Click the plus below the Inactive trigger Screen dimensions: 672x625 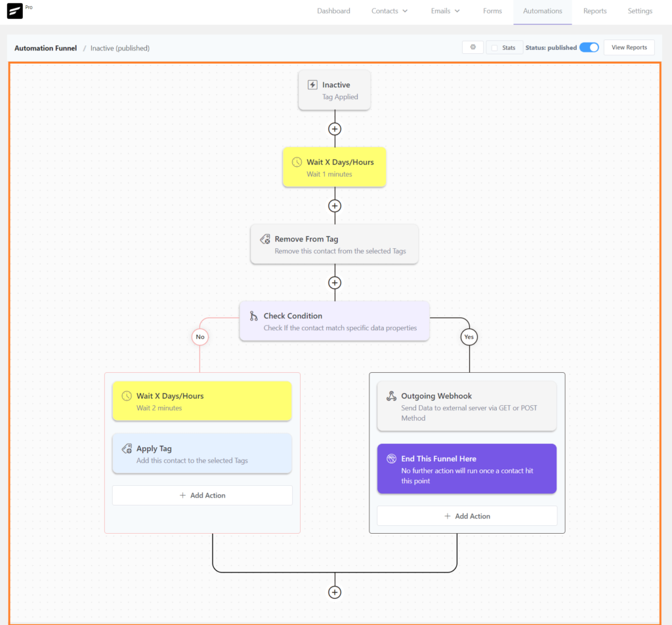335,129
